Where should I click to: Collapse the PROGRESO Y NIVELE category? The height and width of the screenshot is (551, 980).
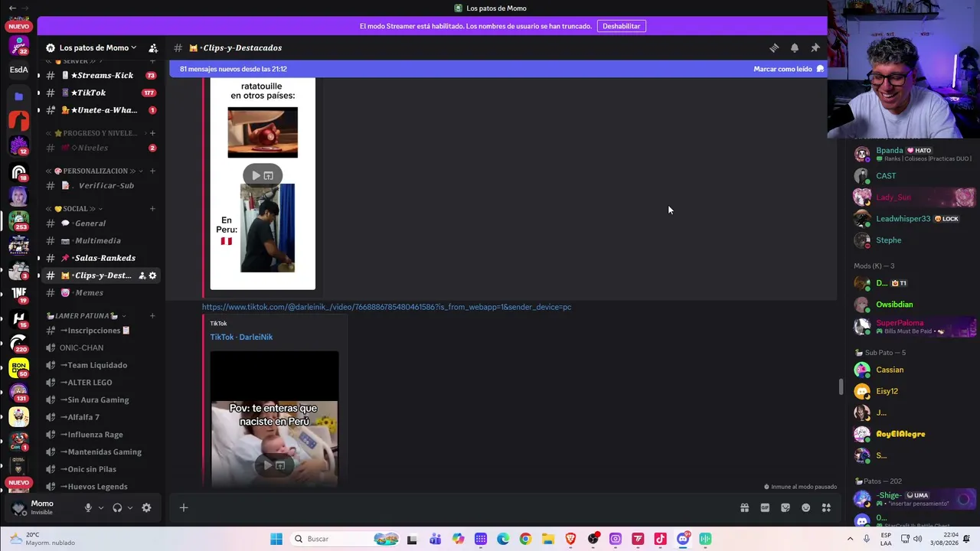coord(95,133)
